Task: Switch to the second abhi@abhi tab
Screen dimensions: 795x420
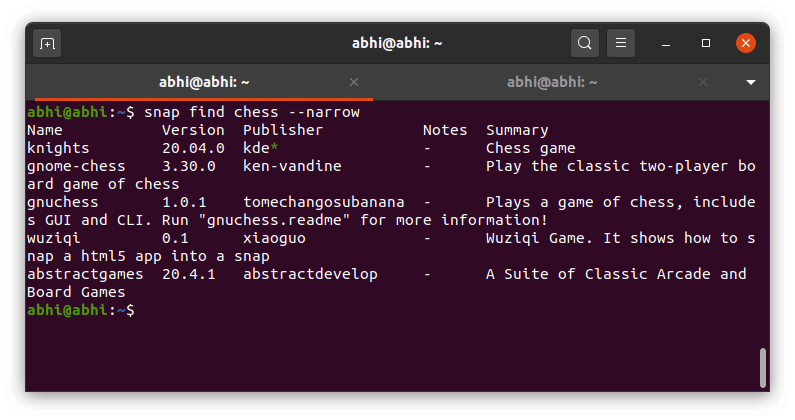Action: 552,82
